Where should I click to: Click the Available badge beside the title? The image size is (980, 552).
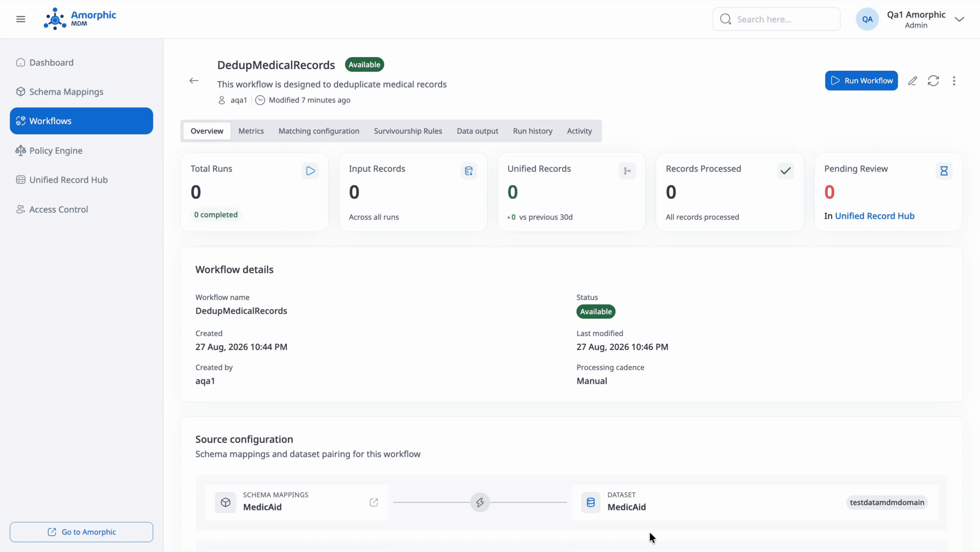pyautogui.click(x=364, y=64)
